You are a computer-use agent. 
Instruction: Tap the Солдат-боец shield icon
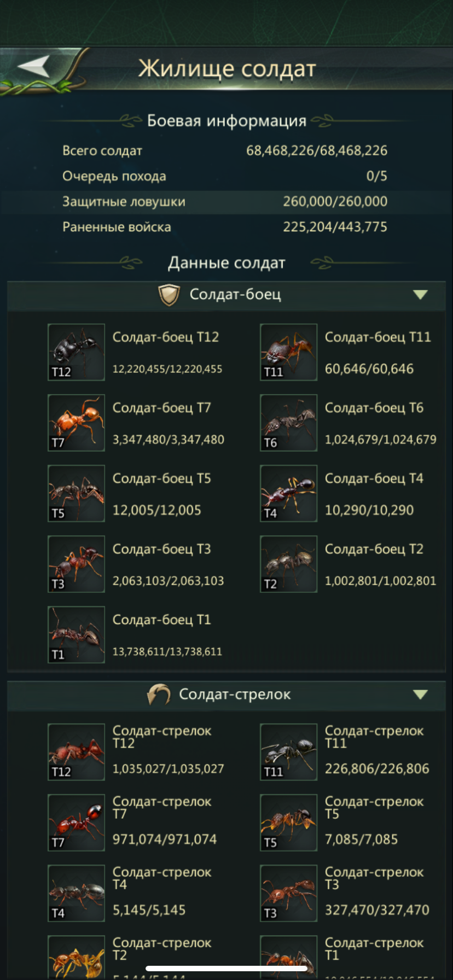(169, 295)
